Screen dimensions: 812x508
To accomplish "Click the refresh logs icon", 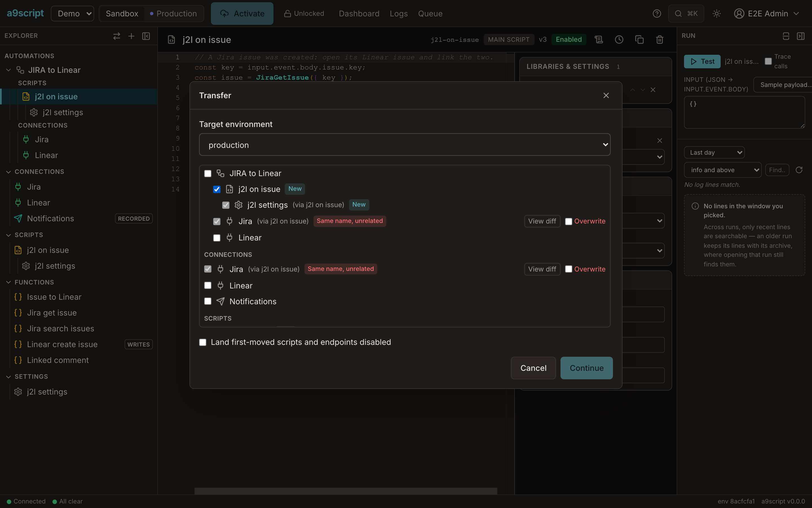I will (x=799, y=170).
